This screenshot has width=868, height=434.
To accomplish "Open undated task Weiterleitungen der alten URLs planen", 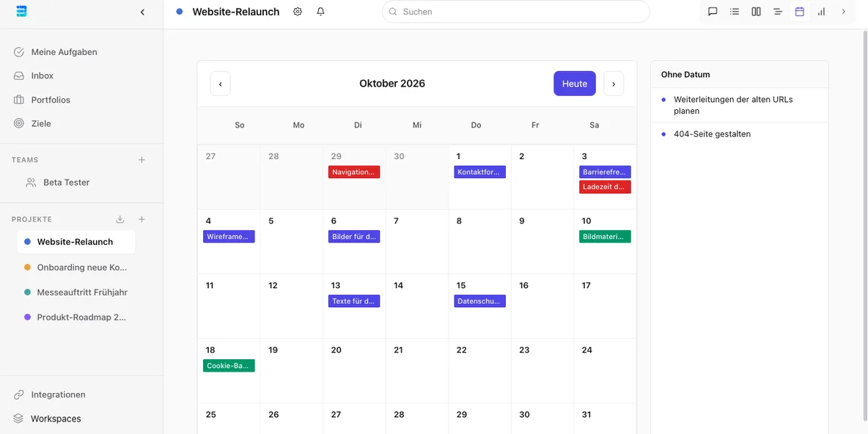I will 740,105.
